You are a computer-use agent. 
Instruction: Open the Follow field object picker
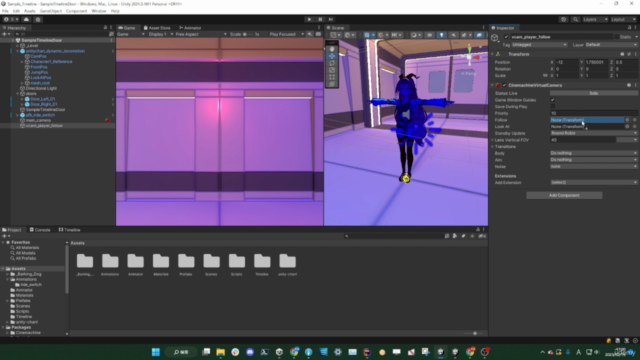[627, 120]
